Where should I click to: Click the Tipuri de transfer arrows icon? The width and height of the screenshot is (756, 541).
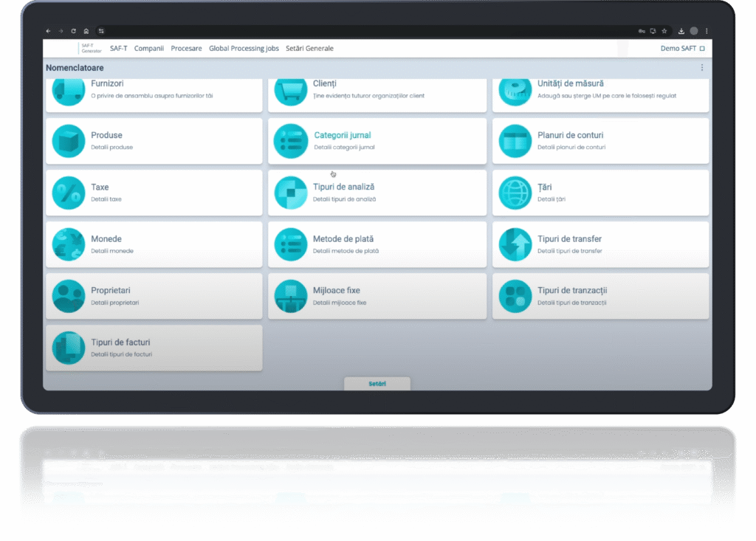tap(515, 244)
